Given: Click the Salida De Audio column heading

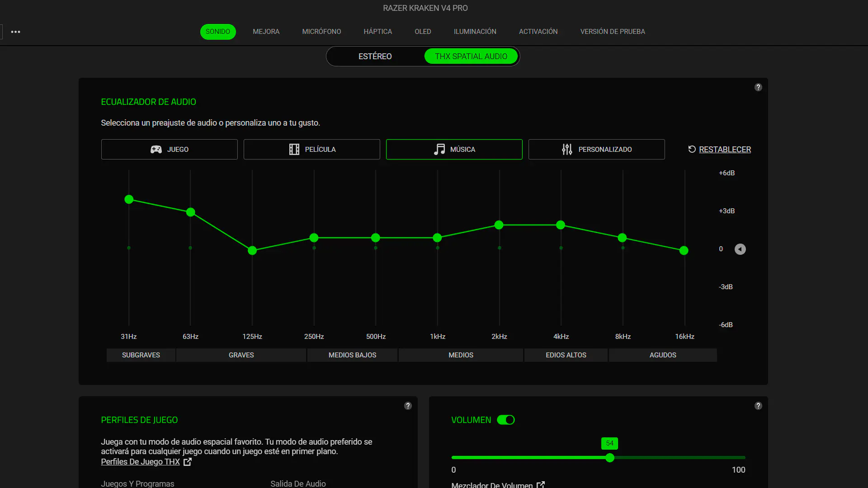Looking at the screenshot, I should 298,483.
